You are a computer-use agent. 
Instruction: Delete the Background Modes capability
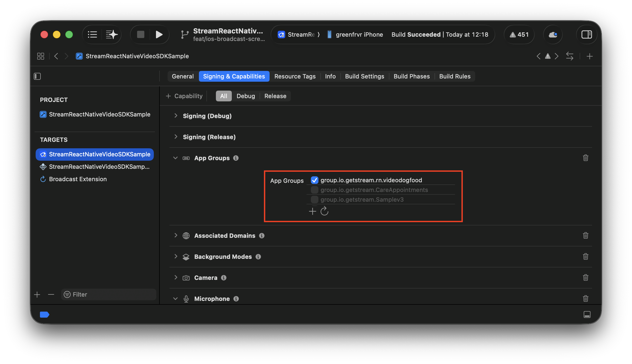click(x=586, y=256)
